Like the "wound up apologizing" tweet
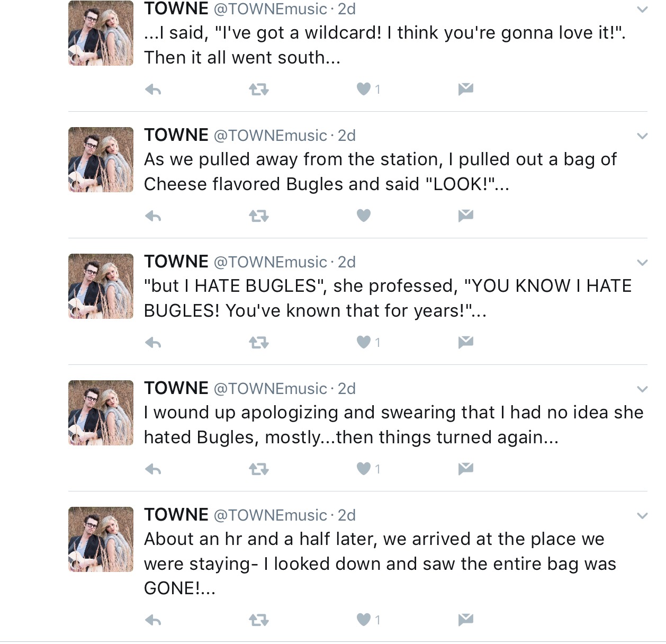Image resolution: width=666 pixels, height=644 pixels. click(x=364, y=469)
